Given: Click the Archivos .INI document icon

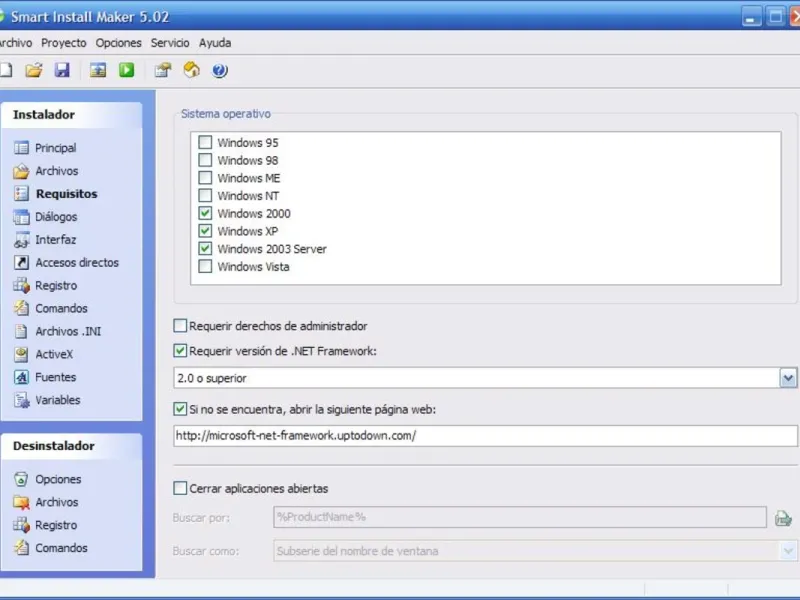Looking at the screenshot, I should tap(21, 331).
